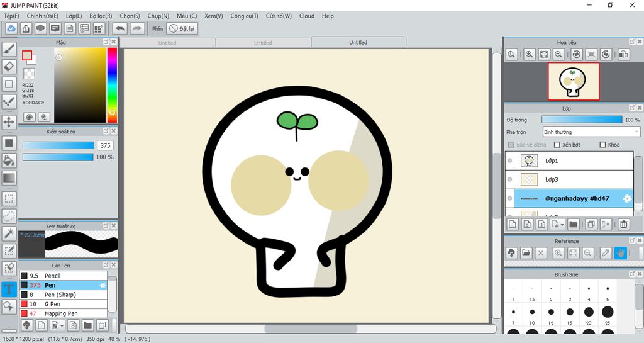Select the Eraser tool
Viewport: 644px width, 343px height.
click(x=9, y=66)
